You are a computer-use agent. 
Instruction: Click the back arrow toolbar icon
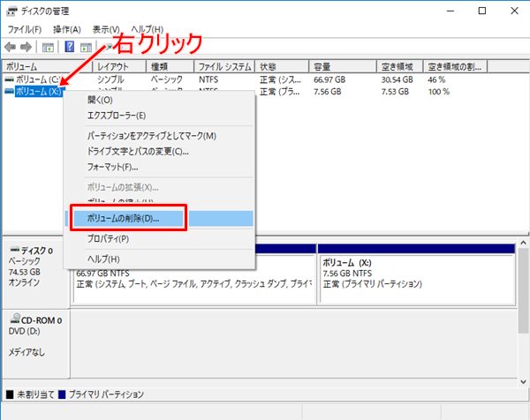[10, 47]
